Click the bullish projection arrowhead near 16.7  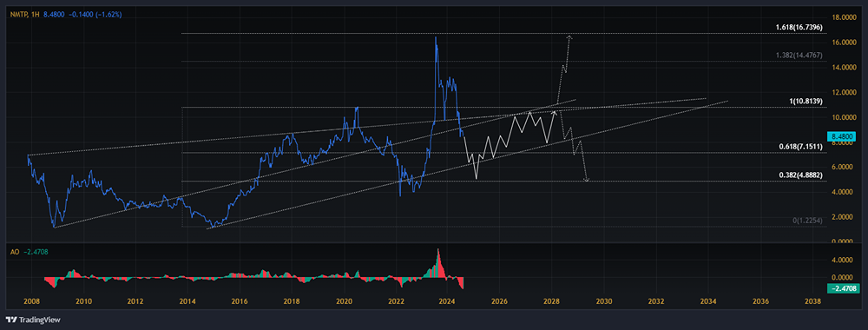(569, 37)
